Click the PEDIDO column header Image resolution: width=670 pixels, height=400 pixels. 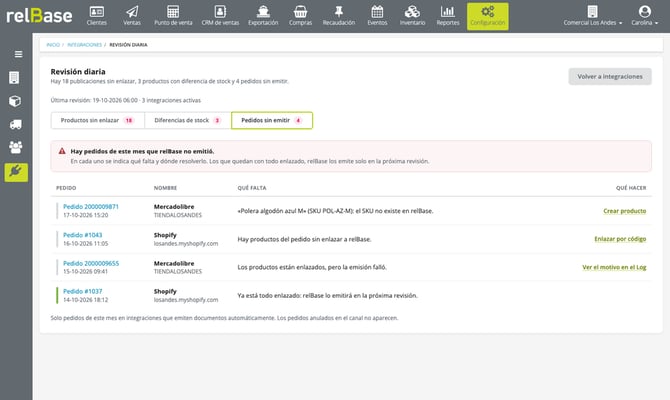pos(66,188)
